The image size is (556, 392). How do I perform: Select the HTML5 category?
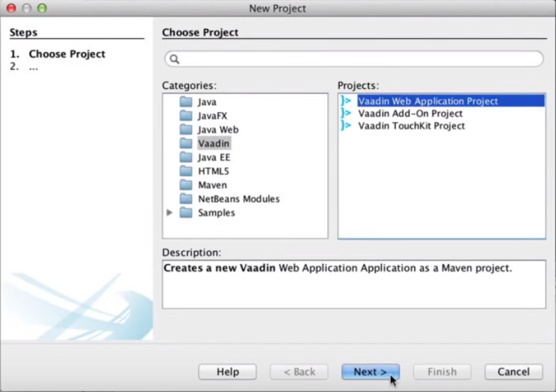pos(214,172)
